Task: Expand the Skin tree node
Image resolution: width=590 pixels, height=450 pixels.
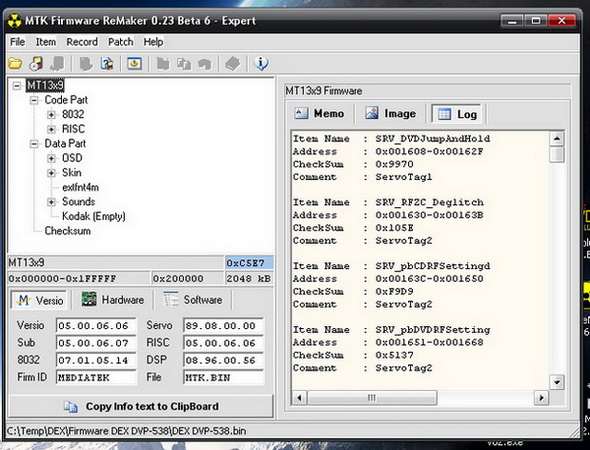Action: (x=51, y=173)
